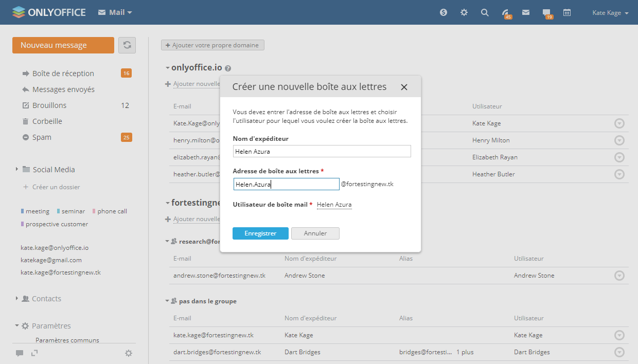The width and height of the screenshot is (638, 364).
Task: Open actions menu for Andrew Stone row
Action: coord(619,276)
